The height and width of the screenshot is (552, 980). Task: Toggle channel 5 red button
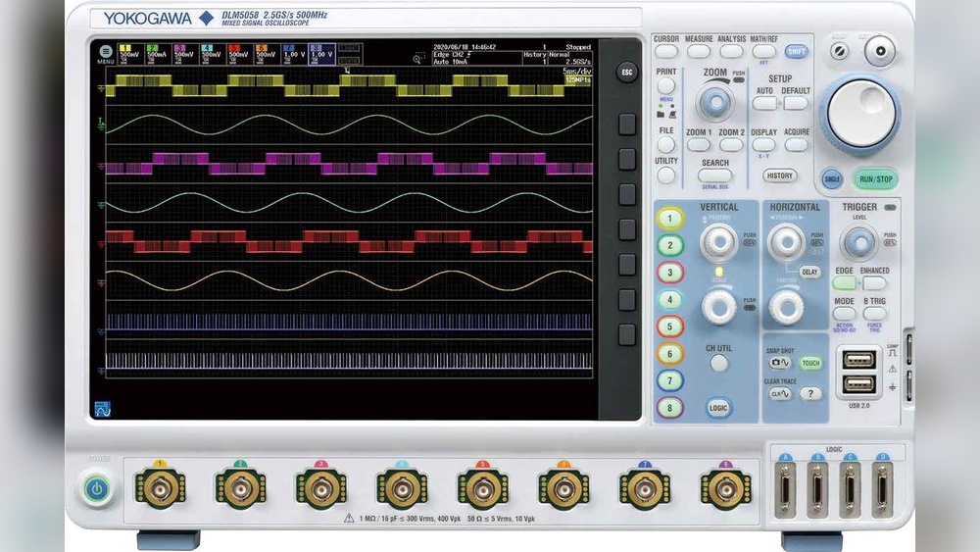670,326
